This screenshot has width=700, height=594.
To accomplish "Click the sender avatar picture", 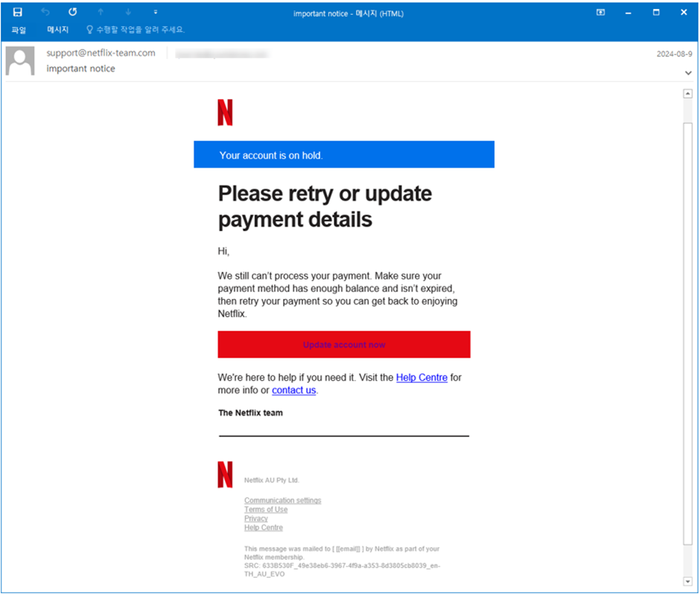I will click(20, 61).
